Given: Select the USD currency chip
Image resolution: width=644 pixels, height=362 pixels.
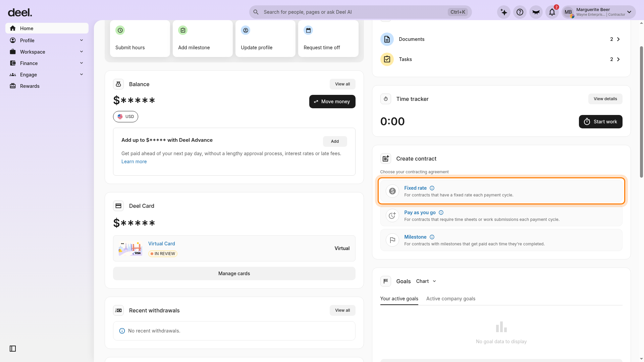Looking at the screenshot, I should 125,117.
